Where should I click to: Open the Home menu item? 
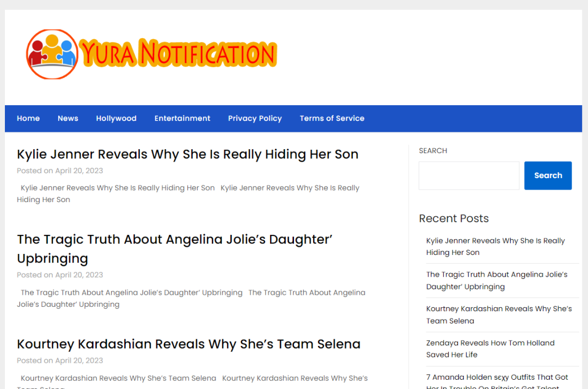pos(28,119)
